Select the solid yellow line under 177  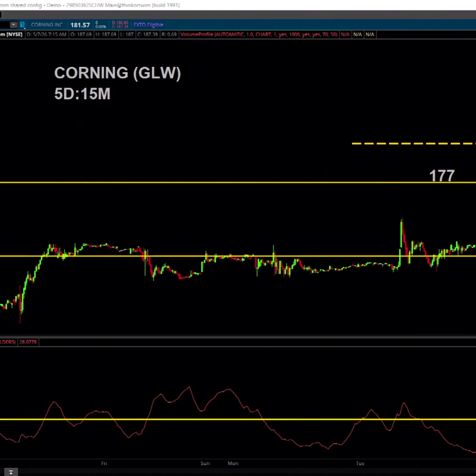click(238, 183)
